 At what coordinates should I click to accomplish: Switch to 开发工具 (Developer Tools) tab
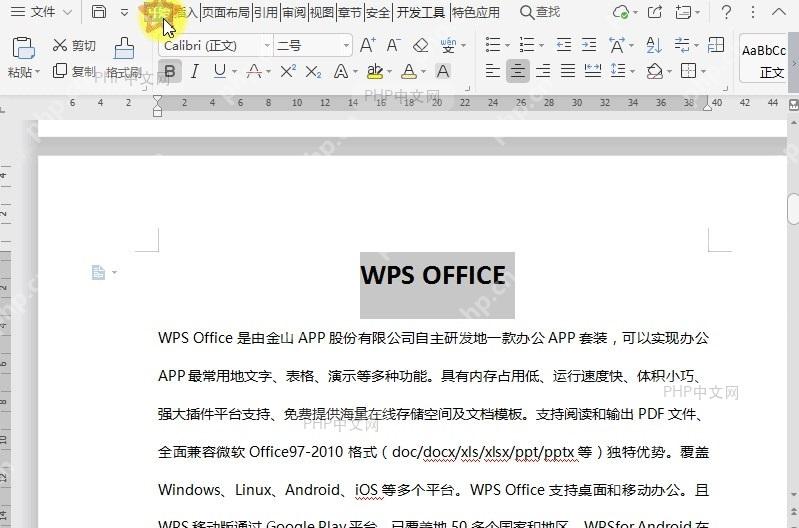(421, 12)
